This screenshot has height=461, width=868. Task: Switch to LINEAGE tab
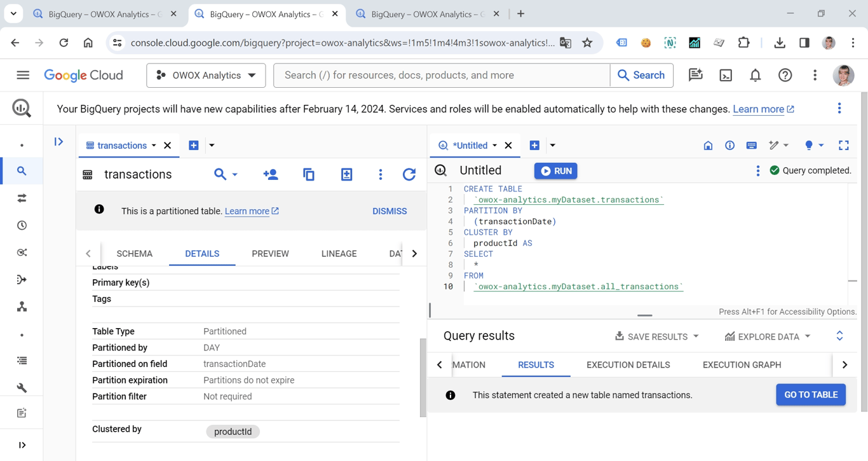click(x=339, y=254)
